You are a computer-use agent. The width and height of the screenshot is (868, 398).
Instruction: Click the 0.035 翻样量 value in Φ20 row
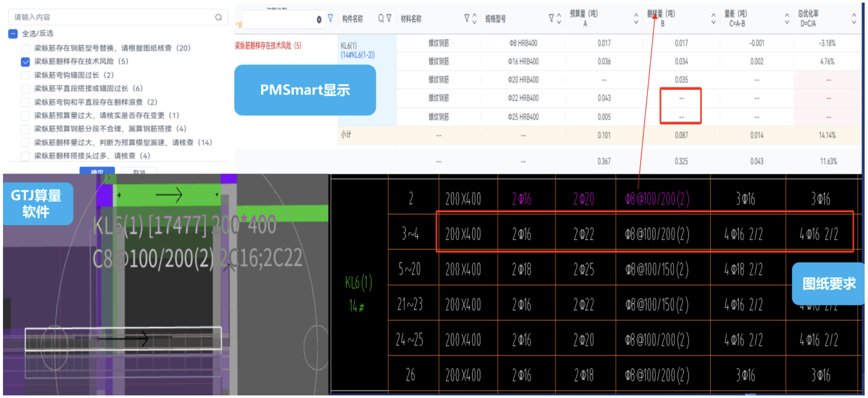click(681, 80)
